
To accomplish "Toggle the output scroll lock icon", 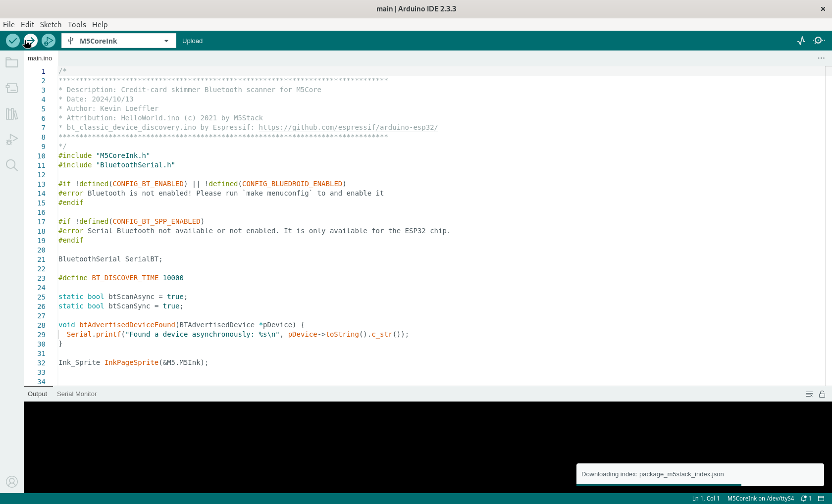I will [822, 394].
